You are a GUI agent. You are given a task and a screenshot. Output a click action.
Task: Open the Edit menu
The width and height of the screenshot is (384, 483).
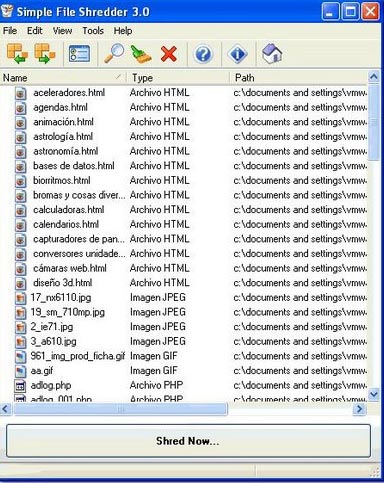[35, 31]
